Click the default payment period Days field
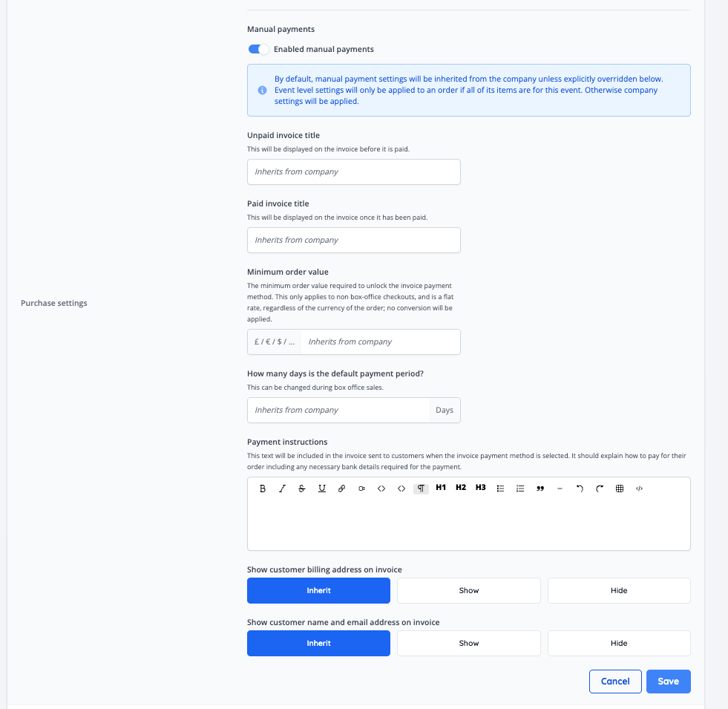The width and height of the screenshot is (728, 709). coord(444,410)
